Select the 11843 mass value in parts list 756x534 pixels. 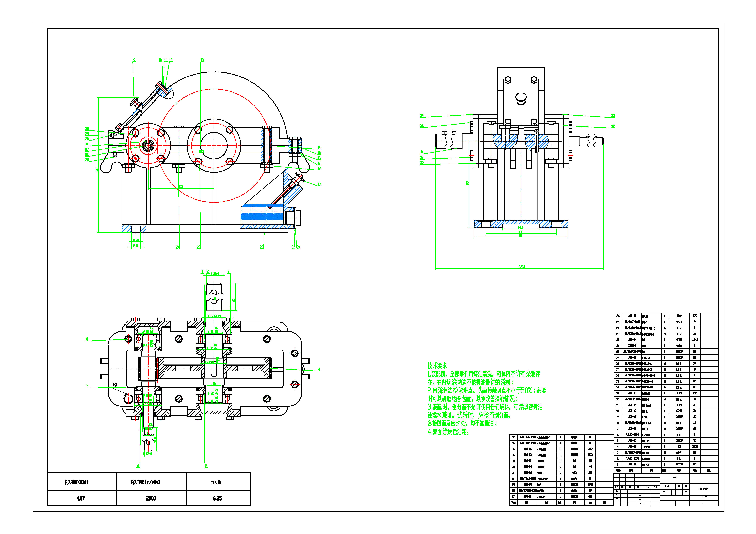694,340
